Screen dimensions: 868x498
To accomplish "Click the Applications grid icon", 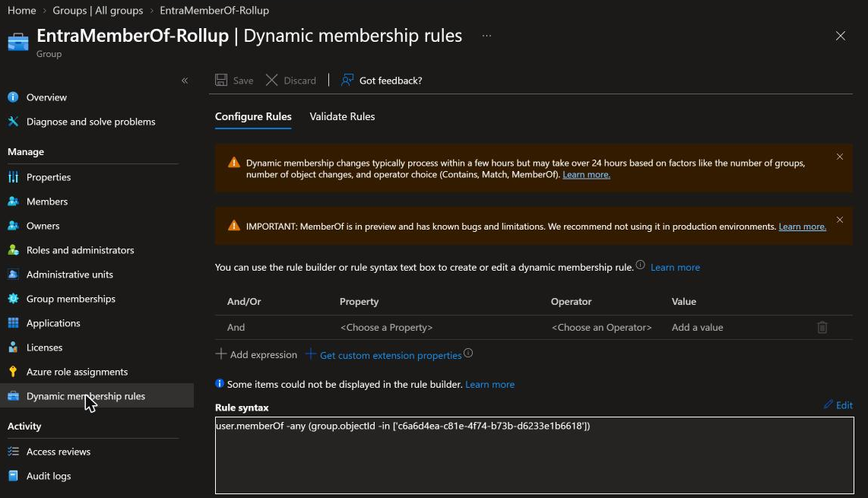I will pyautogui.click(x=13, y=323).
